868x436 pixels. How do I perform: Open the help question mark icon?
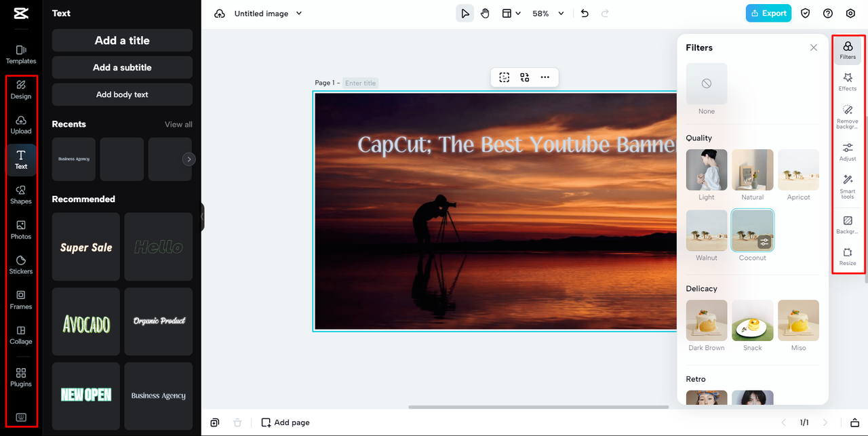click(x=828, y=14)
